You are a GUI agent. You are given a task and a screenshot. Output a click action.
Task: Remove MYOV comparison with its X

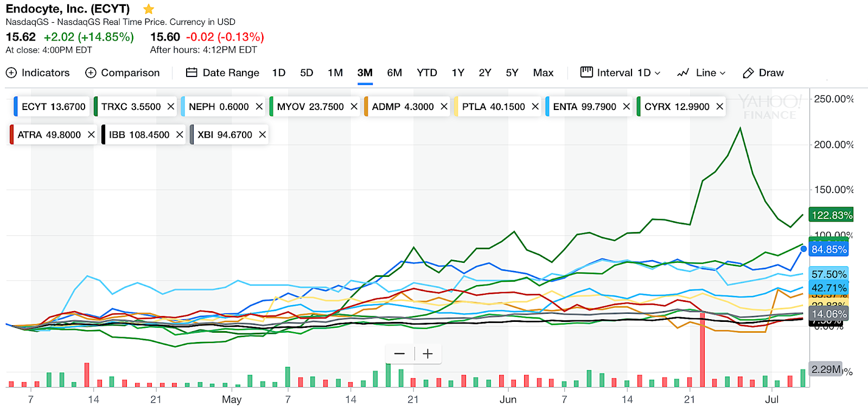354,107
